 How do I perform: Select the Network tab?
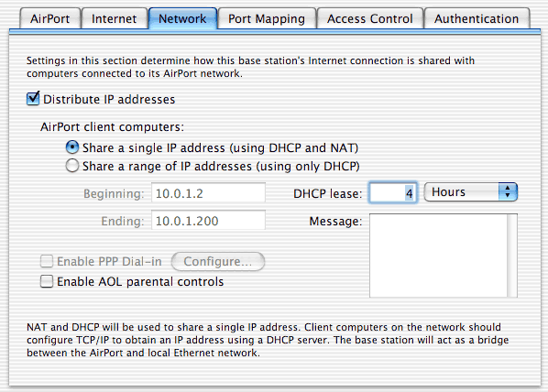pos(182,18)
